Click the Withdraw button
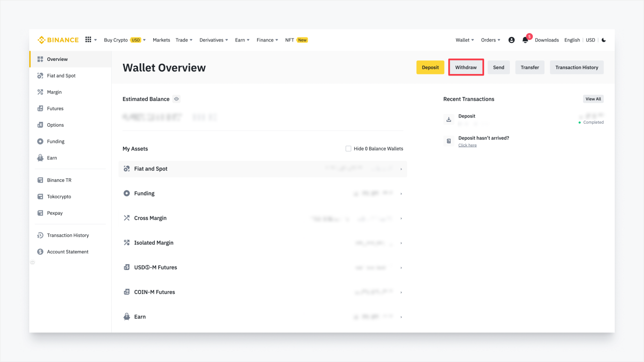Image resolution: width=644 pixels, height=362 pixels. 466,67
